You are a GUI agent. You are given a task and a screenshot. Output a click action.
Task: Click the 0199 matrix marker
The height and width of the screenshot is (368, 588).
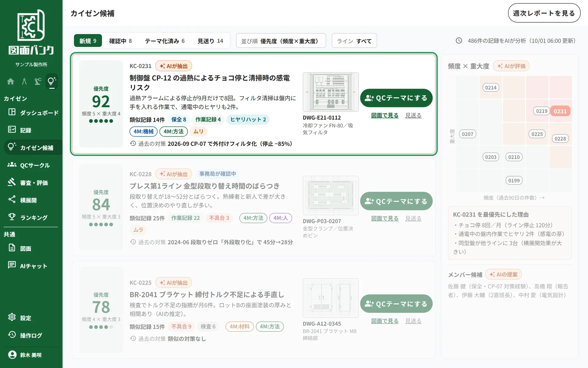(514, 181)
